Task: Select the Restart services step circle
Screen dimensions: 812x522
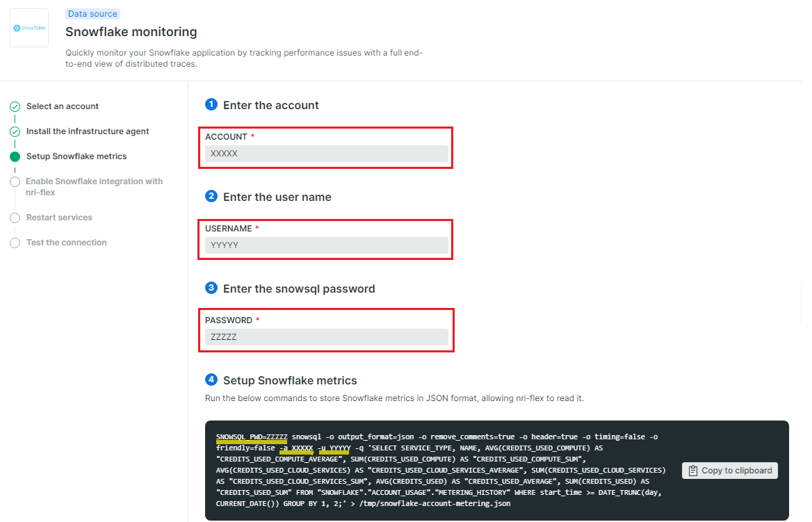Action: 15,218
